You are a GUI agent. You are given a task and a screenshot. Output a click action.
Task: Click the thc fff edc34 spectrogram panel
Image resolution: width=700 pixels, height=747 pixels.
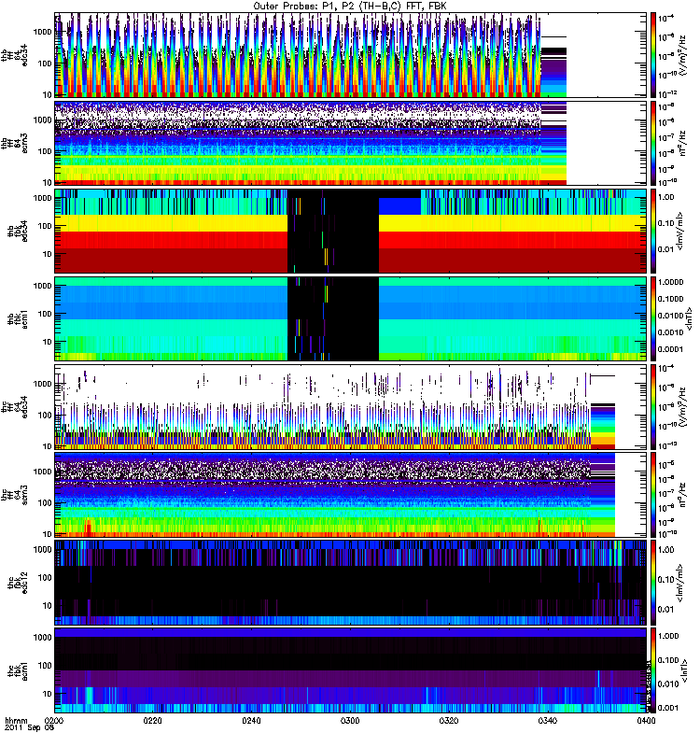click(x=351, y=407)
